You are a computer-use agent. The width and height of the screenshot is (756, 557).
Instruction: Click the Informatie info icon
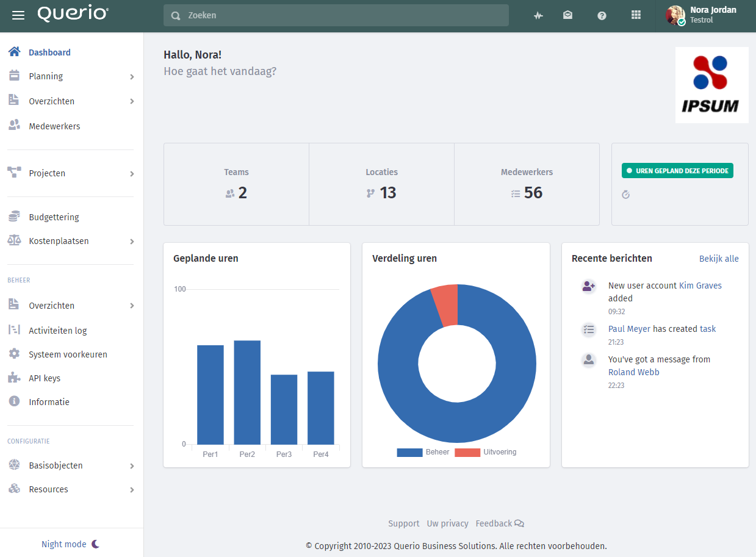tap(14, 401)
